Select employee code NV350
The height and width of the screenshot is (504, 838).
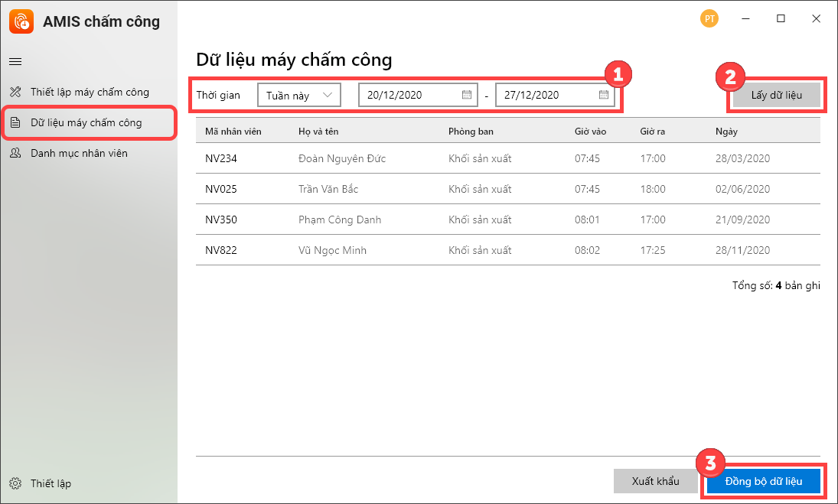220,219
